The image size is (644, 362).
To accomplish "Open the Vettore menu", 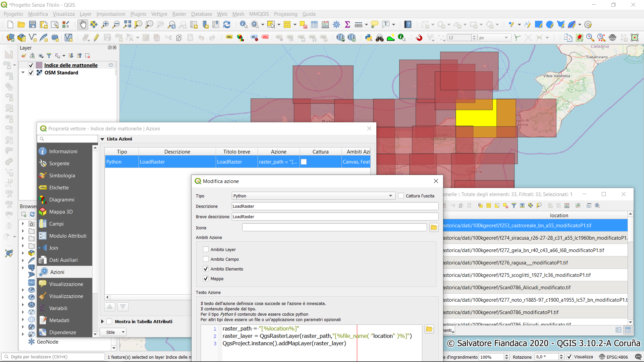I will tap(159, 14).
